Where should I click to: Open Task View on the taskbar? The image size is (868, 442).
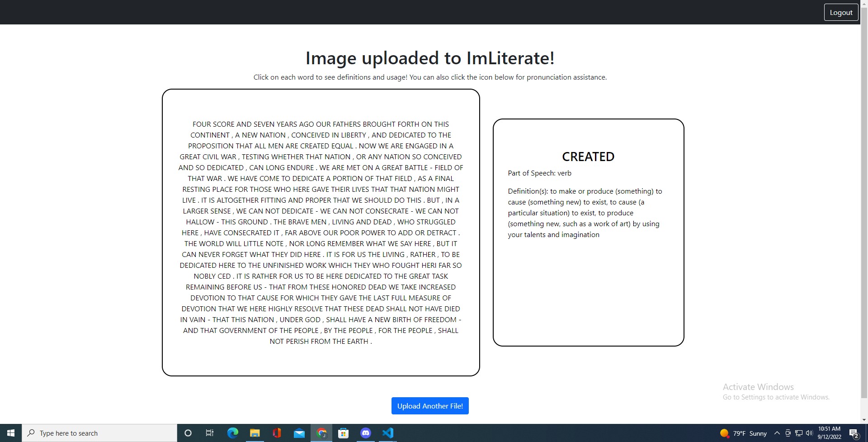pyautogui.click(x=210, y=433)
